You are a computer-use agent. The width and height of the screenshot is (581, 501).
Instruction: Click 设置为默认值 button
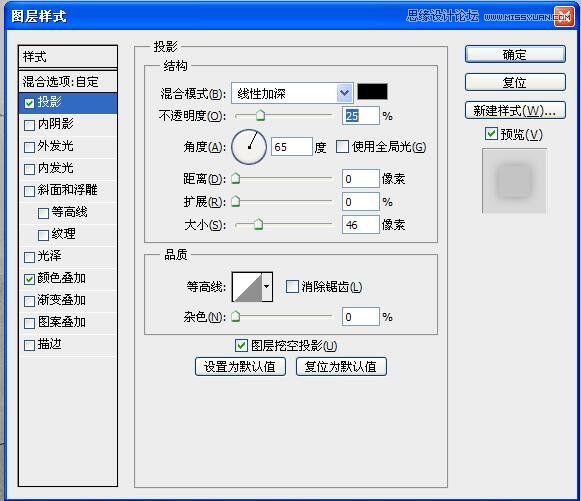[x=240, y=366]
